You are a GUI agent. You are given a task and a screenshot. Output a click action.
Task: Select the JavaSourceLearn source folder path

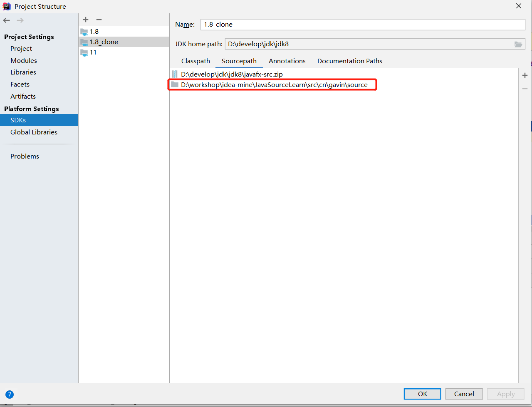click(274, 85)
